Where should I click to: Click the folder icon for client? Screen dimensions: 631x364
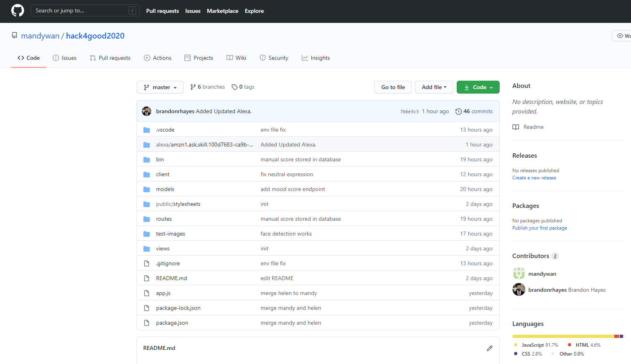[x=147, y=174]
